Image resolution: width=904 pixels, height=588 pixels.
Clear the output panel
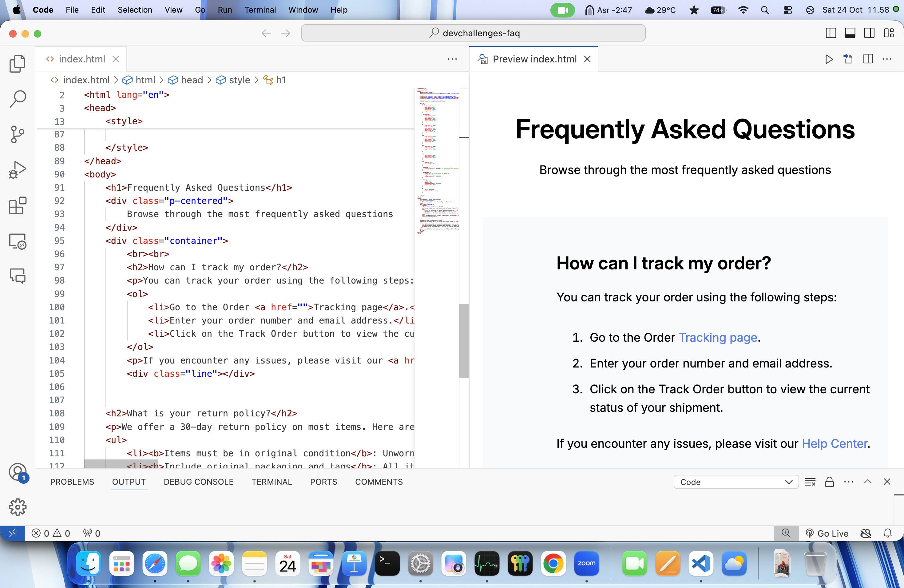[810, 482]
